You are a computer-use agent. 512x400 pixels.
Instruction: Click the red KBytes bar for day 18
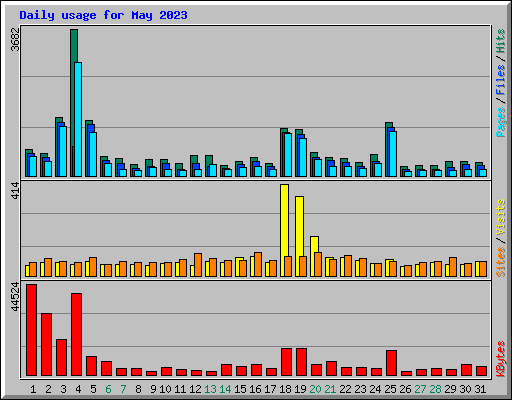[x=287, y=362]
